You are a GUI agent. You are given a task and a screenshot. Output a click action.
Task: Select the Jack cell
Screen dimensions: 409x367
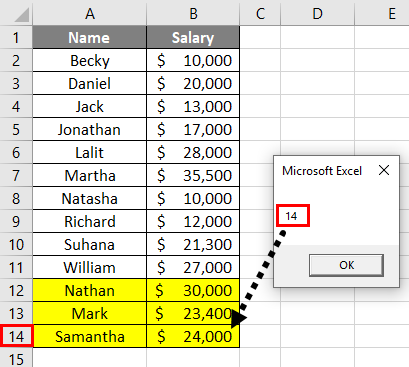89,106
